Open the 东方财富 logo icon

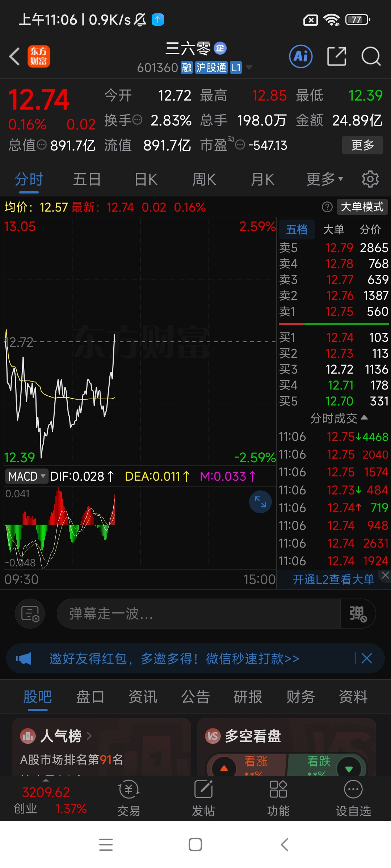(x=39, y=56)
